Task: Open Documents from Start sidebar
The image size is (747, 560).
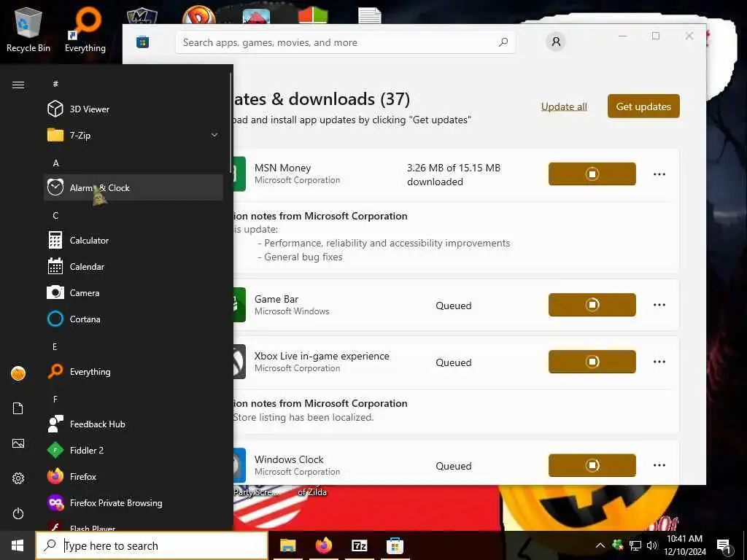Action: (x=18, y=408)
